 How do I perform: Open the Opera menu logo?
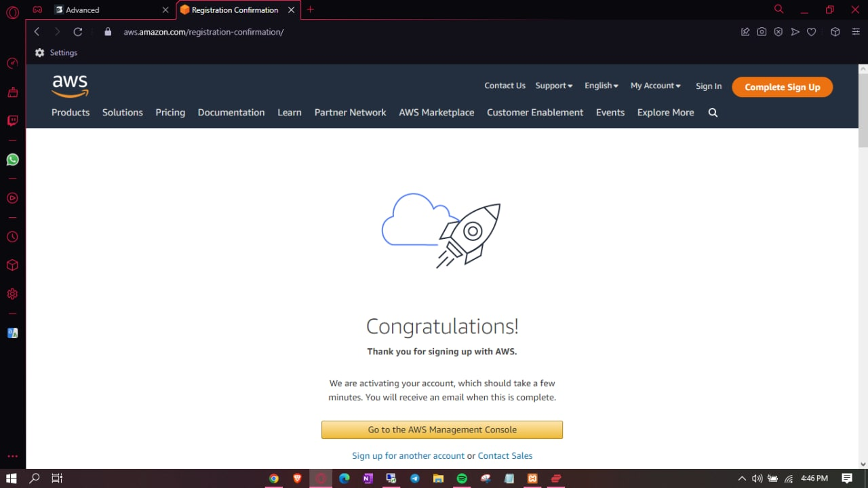point(12,13)
